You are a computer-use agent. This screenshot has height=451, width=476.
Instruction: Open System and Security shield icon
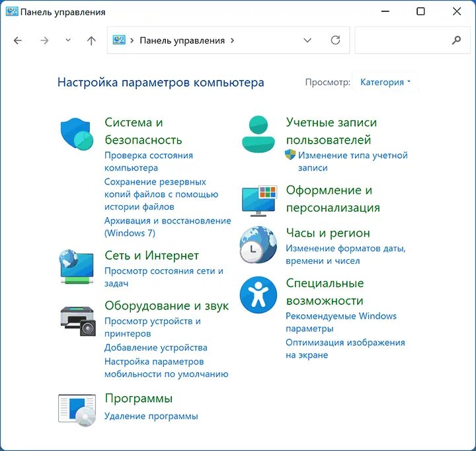(77, 134)
